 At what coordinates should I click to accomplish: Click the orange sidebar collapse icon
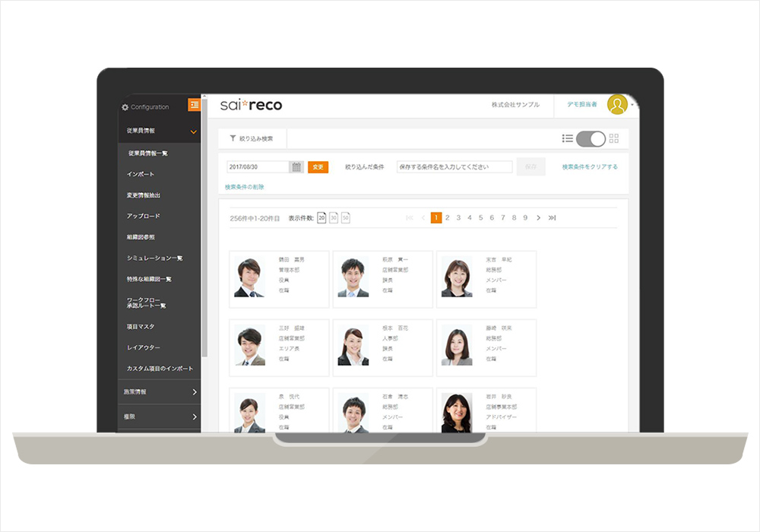click(x=195, y=105)
